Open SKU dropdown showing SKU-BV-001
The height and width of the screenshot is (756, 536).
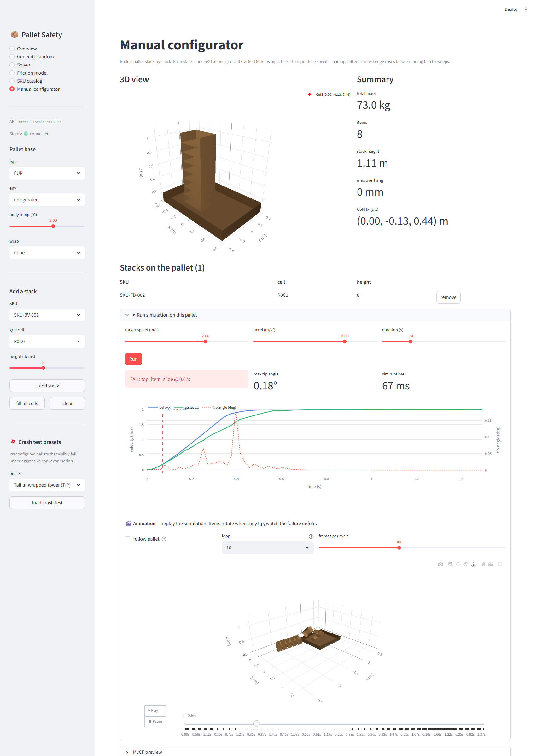(47, 315)
